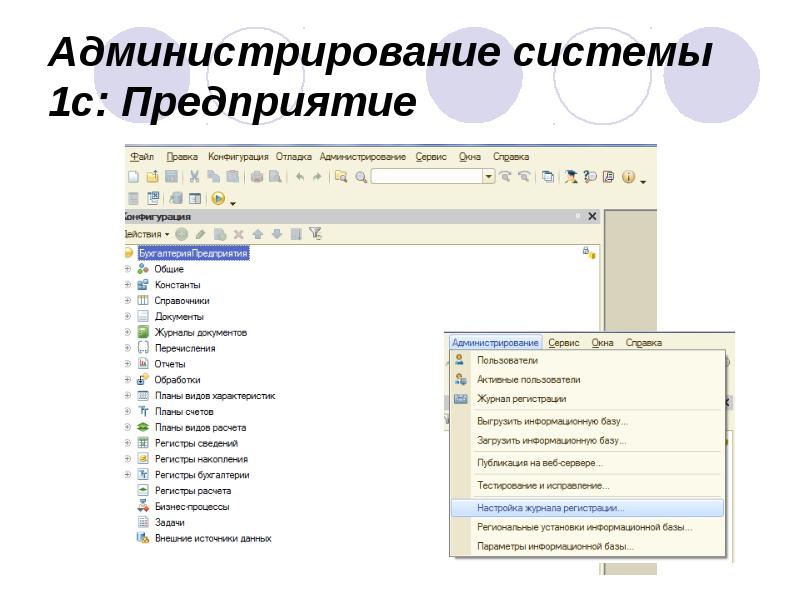The image size is (800, 600).
Task: Click the Undo arrow icon
Action: pyautogui.click(x=300, y=177)
